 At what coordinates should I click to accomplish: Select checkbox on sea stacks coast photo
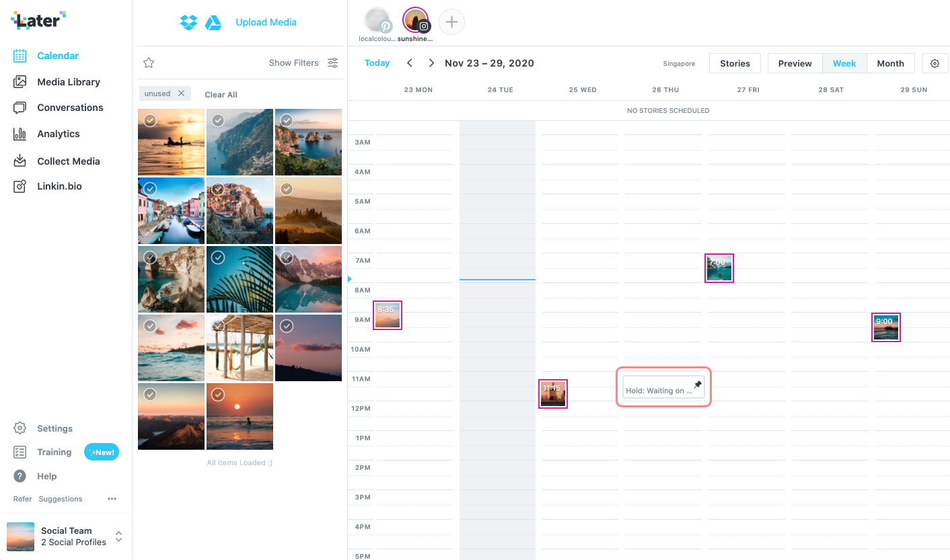(x=287, y=120)
